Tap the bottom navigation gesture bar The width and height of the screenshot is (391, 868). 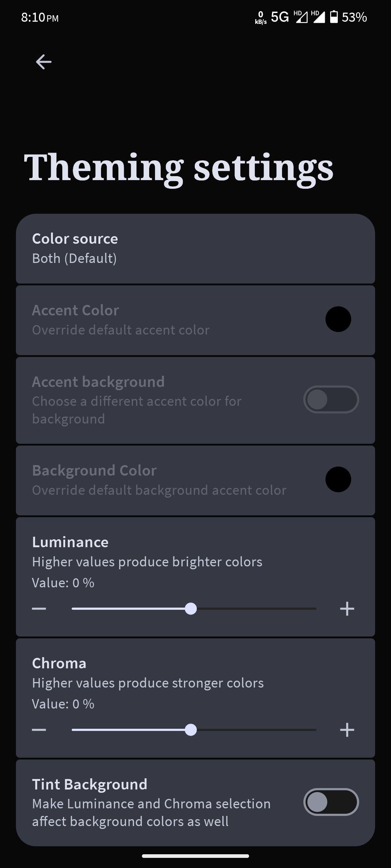coord(195,856)
